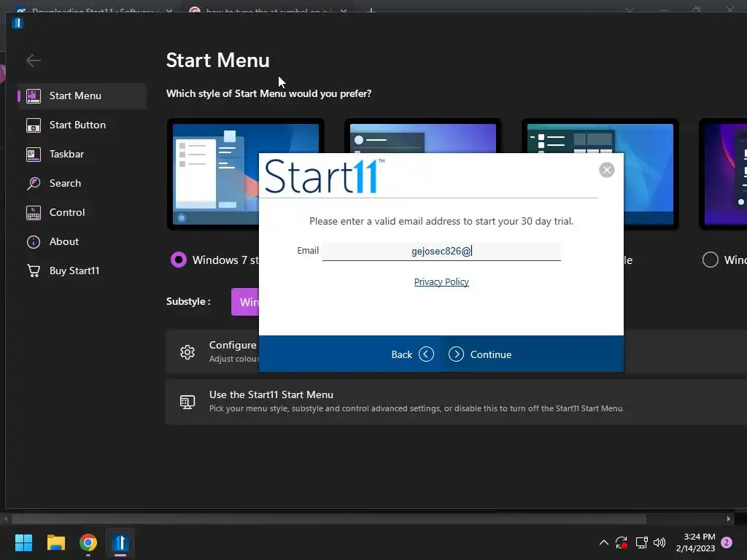Open Buy Start11 in sidebar
The image size is (747, 560).
pyautogui.click(x=82, y=271)
